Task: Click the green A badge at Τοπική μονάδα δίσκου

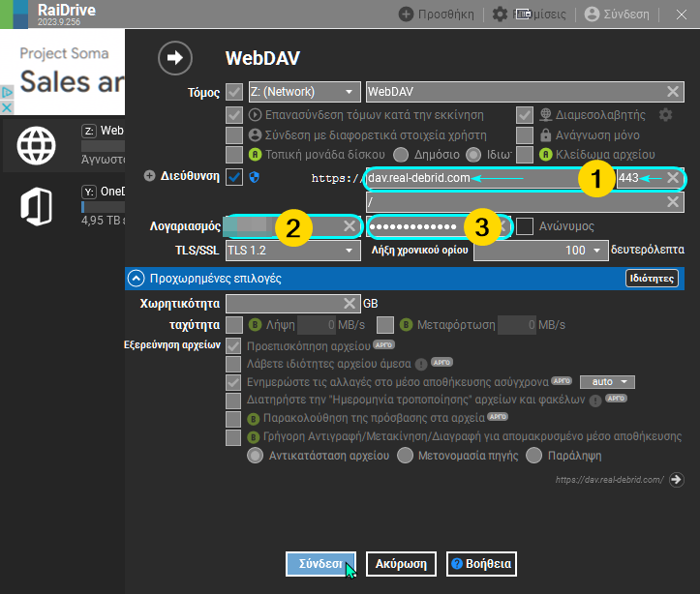Action: pyautogui.click(x=255, y=155)
